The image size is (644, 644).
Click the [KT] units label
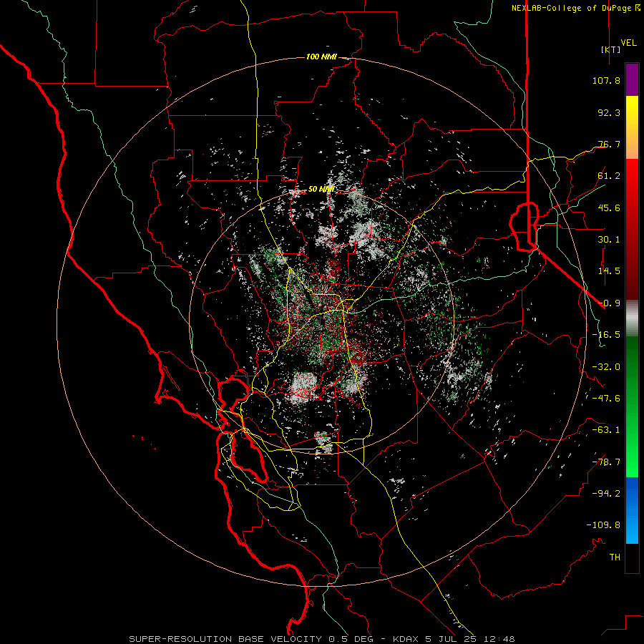pyautogui.click(x=611, y=49)
